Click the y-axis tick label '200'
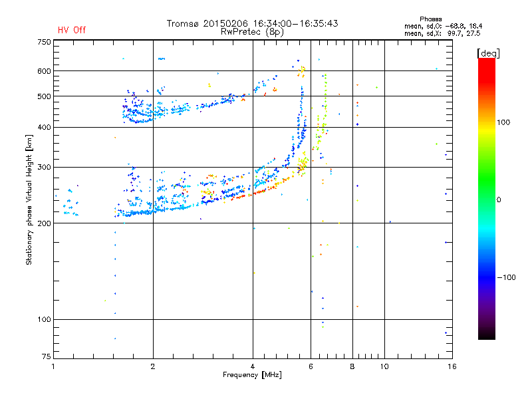532x399 pixels. click(44, 223)
